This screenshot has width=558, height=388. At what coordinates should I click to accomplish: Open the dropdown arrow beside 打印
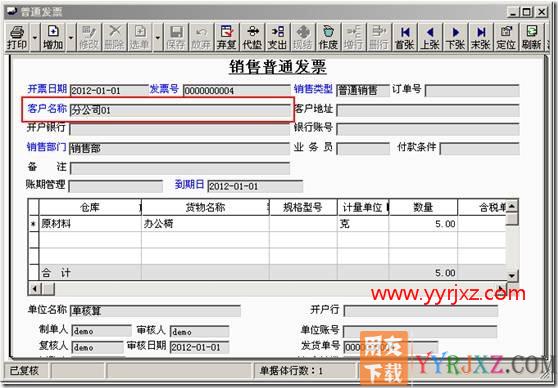click(35, 37)
